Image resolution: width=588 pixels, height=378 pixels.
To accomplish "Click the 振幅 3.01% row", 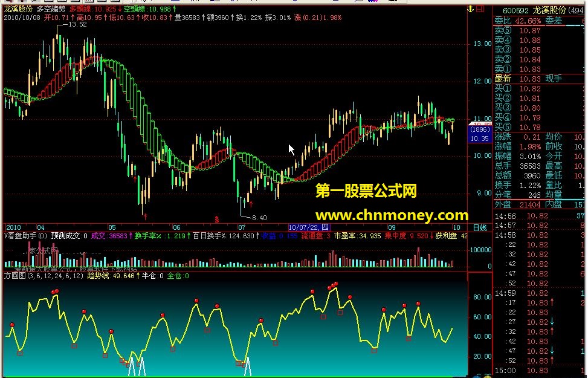I will tap(517, 156).
